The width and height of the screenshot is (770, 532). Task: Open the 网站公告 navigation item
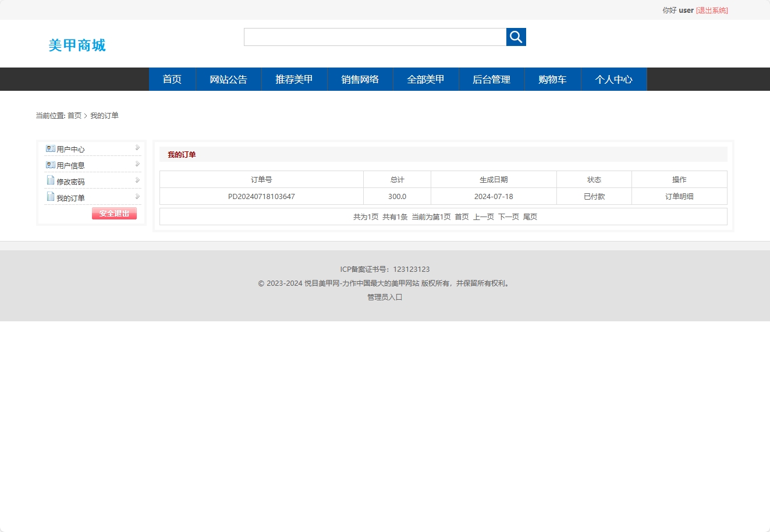[x=228, y=79]
